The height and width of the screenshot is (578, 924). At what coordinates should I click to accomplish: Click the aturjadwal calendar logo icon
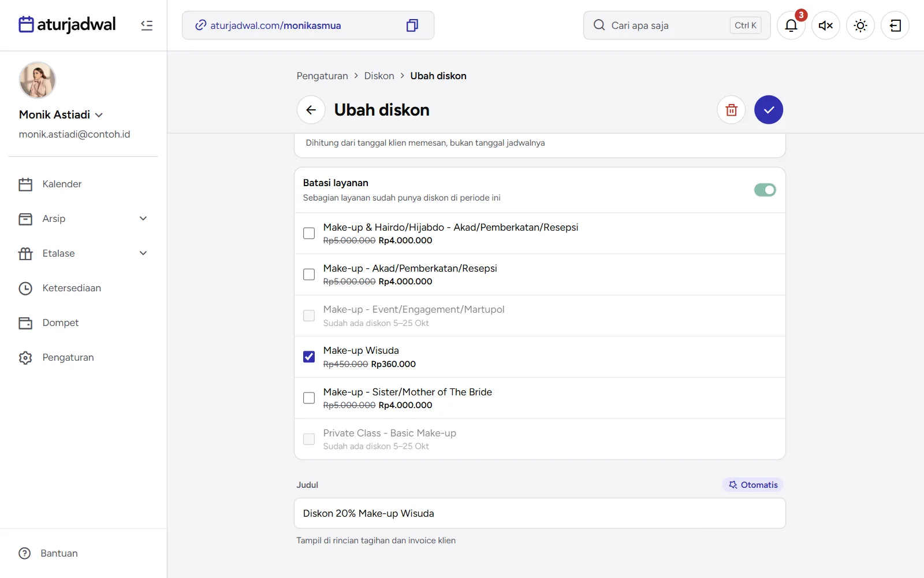[26, 25]
